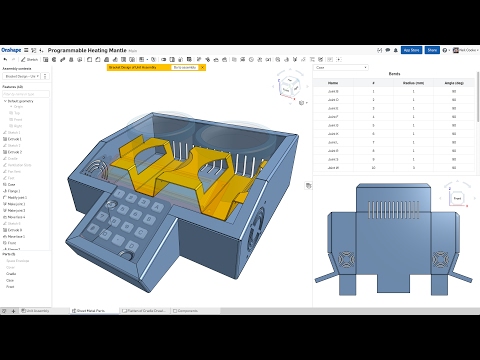The image size is (480, 360).
Task: Open the tab manager icon at bottom left
Action: tap(4, 311)
